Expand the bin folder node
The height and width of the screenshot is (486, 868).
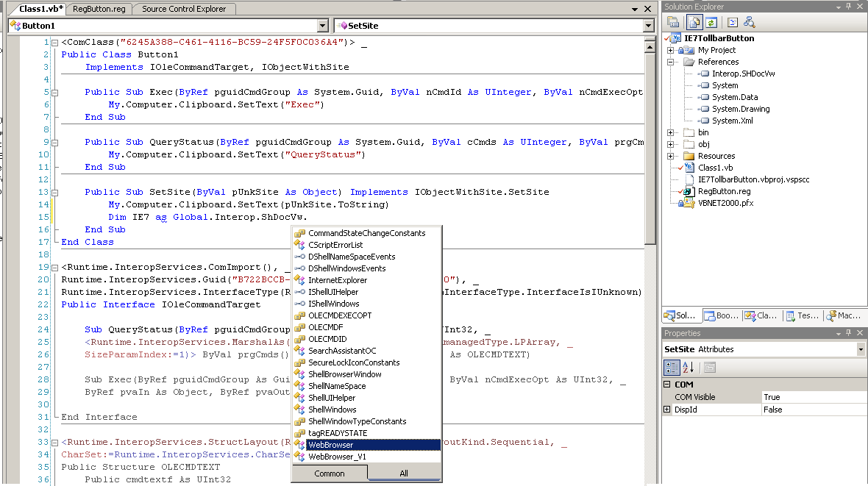[x=670, y=133]
